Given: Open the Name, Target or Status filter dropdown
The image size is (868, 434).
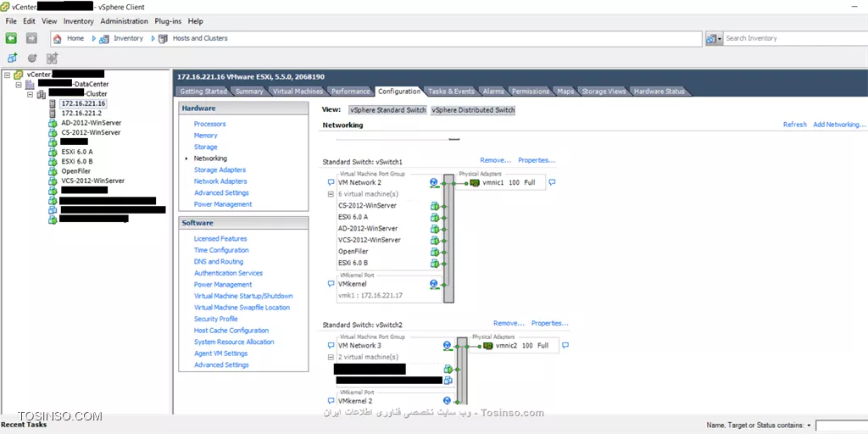Looking at the screenshot, I should pos(810,426).
